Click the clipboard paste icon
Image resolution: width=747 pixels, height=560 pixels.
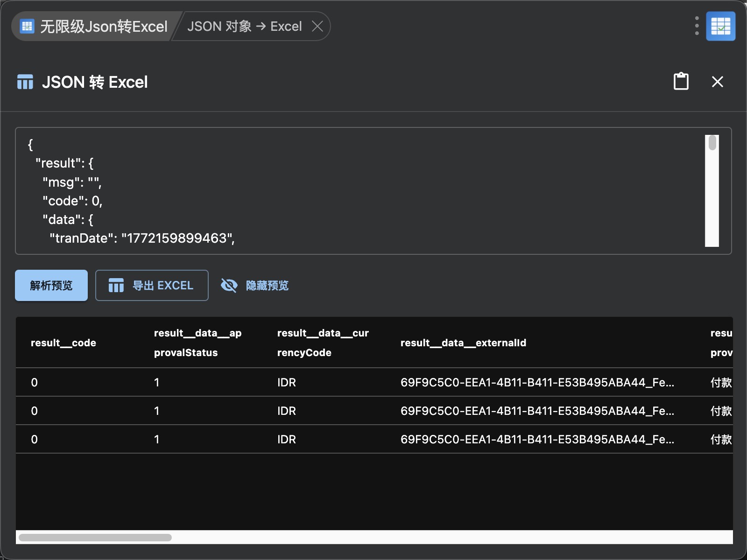(x=681, y=82)
